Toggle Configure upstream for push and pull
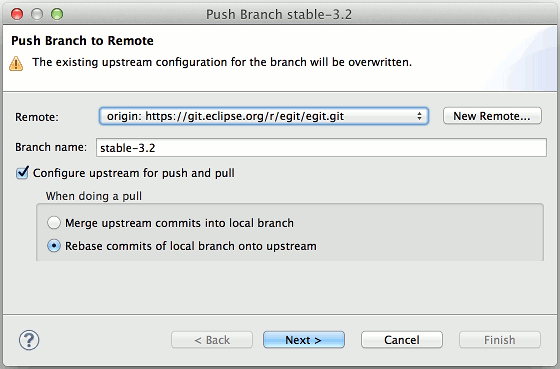This screenshot has height=369, width=560. click(x=22, y=173)
